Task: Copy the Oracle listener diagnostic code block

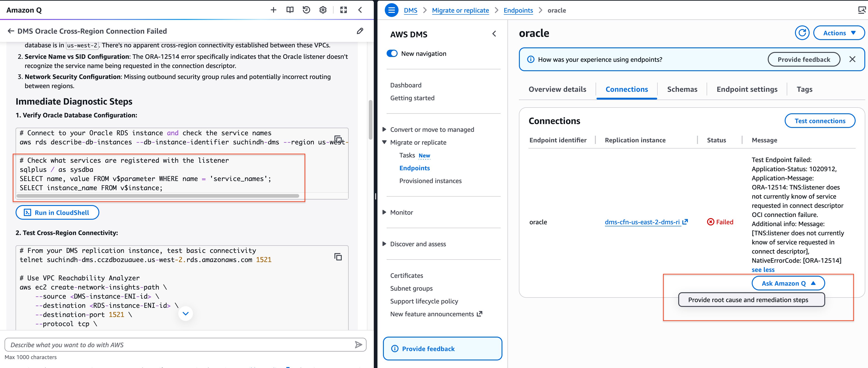Action: 338,139
